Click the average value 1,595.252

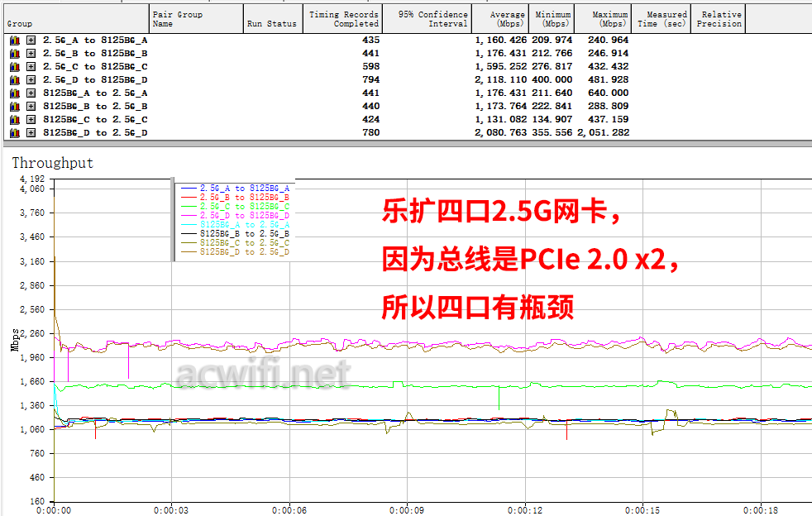pyautogui.click(x=501, y=66)
